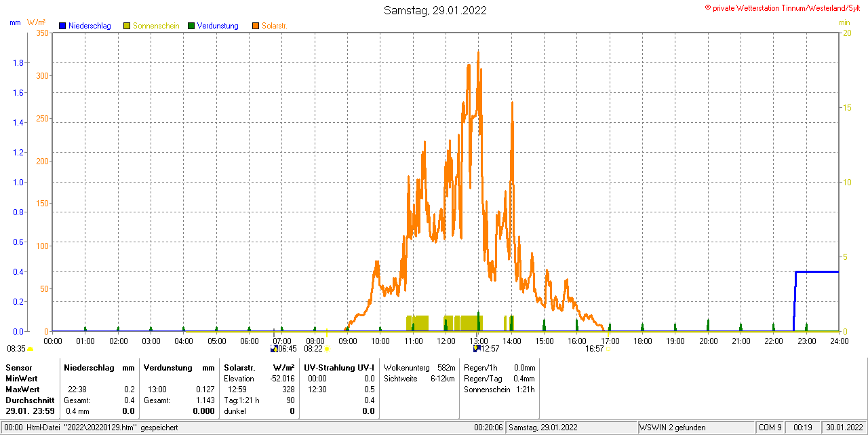The image size is (868, 435).
Task: Click the 22:38 time in Niederschlag column
Action: click(77, 390)
